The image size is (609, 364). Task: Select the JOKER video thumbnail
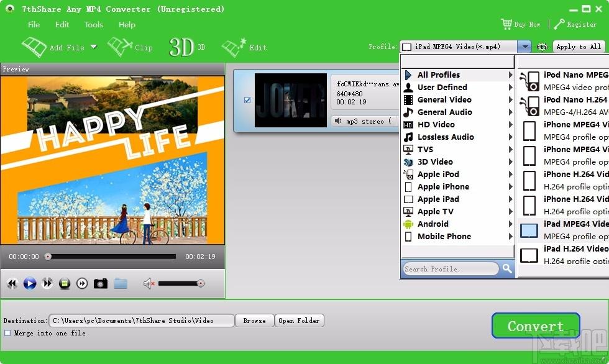tap(291, 100)
